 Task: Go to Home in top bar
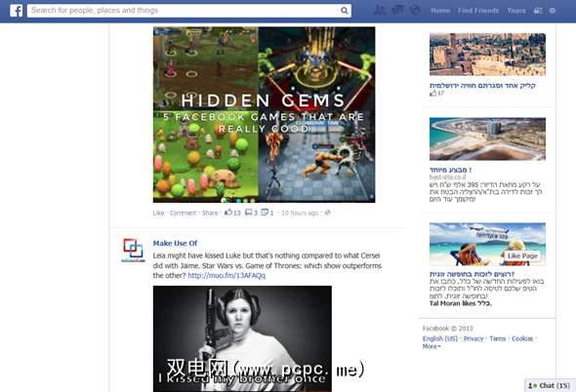(x=440, y=11)
